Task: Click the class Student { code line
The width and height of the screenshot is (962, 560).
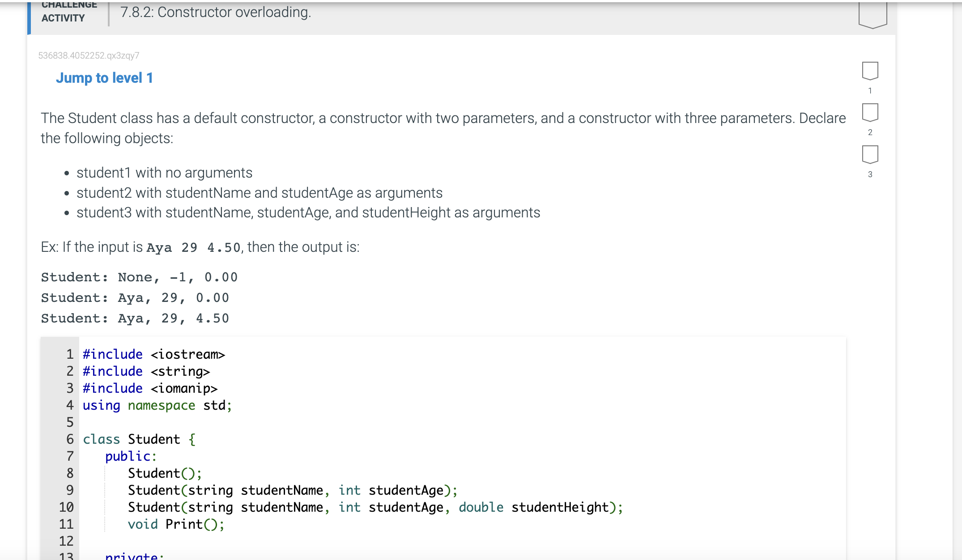Action: pos(139,439)
